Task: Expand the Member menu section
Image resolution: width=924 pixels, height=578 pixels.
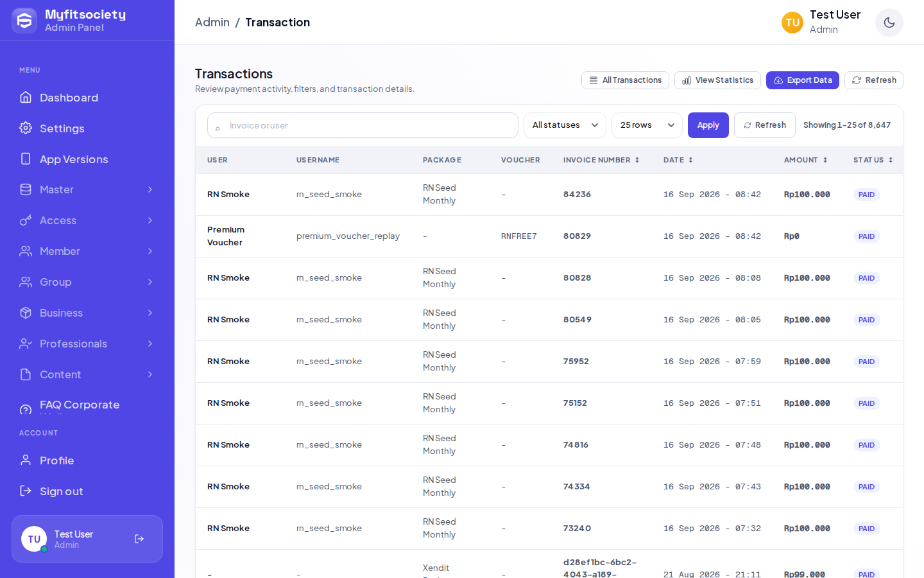Action: pos(87,251)
